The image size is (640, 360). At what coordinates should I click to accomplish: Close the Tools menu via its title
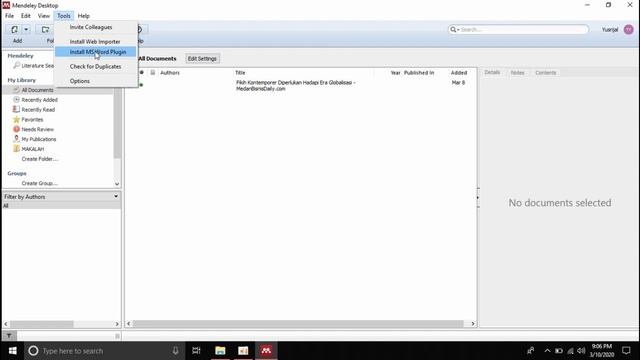[x=64, y=16]
